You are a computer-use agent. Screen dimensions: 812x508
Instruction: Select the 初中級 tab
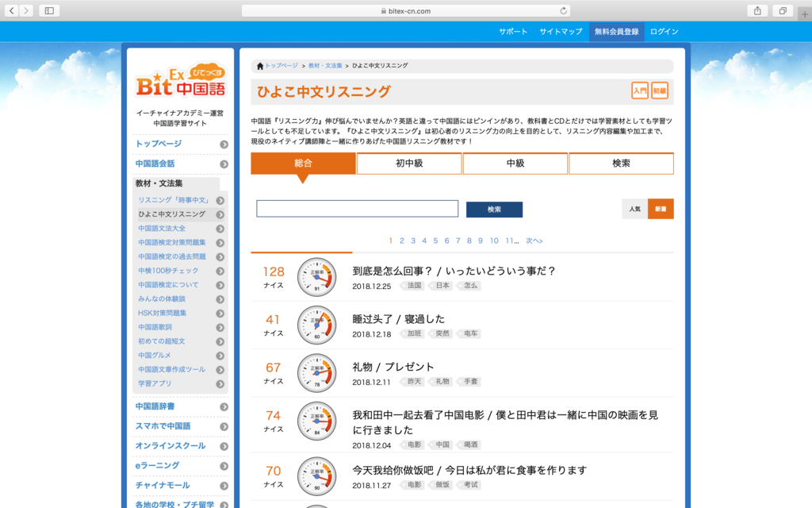tap(409, 164)
